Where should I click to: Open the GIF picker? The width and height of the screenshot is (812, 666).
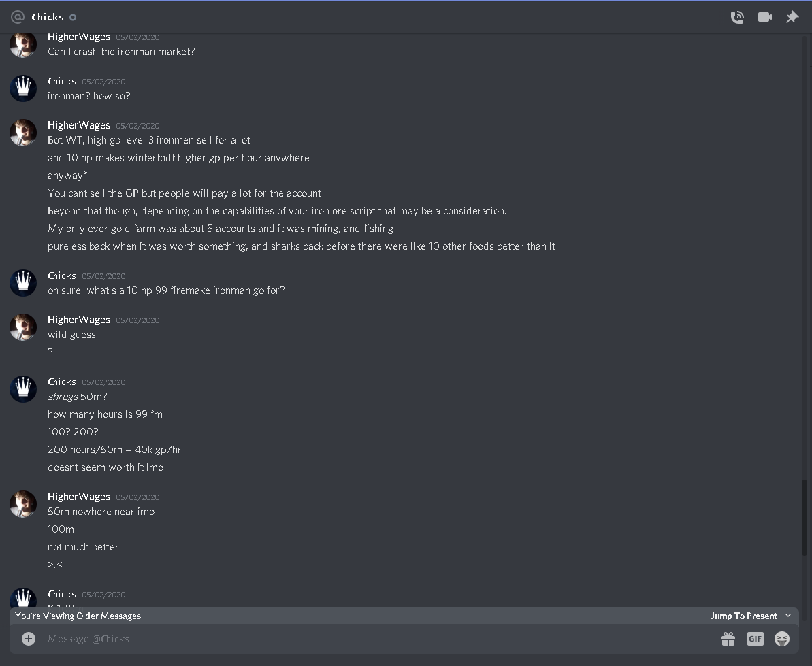(x=755, y=639)
